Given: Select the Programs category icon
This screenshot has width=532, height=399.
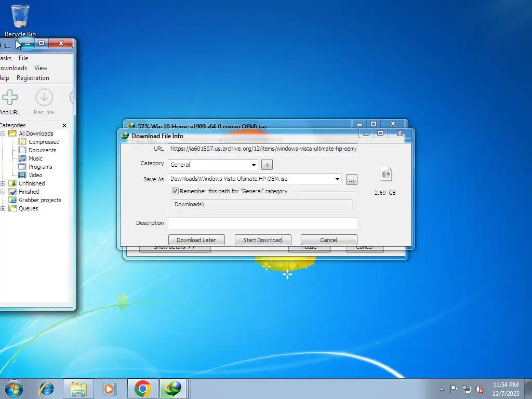Looking at the screenshot, I should (x=22, y=167).
